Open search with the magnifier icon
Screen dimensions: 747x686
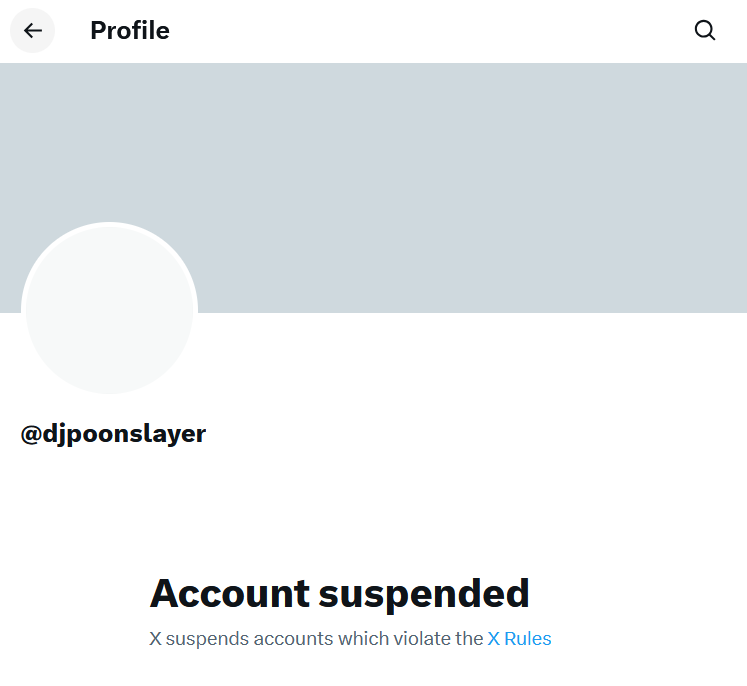(705, 31)
